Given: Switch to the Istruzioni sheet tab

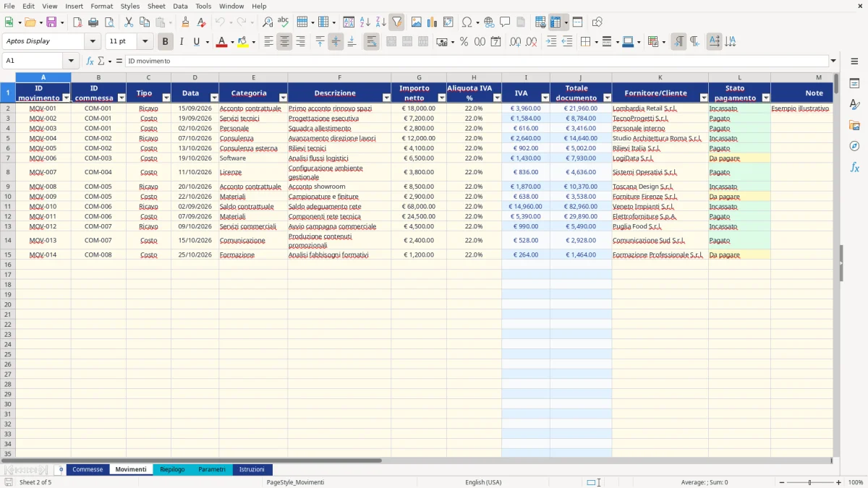Looking at the screenshot, I should point(252,469).
